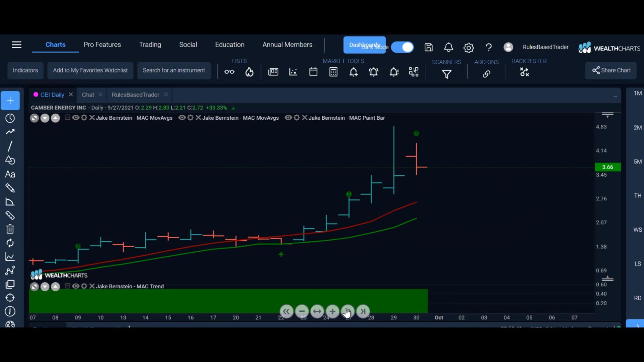
Task: Minimize first MovAvgs indicator legend box
Action: pyautogui.click(x=67, y=117)
